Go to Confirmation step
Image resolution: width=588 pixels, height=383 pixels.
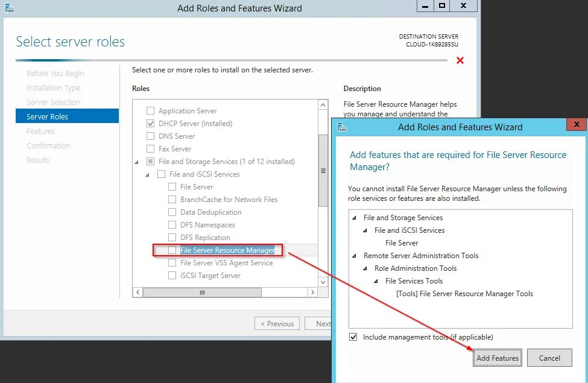click(48, 145)
